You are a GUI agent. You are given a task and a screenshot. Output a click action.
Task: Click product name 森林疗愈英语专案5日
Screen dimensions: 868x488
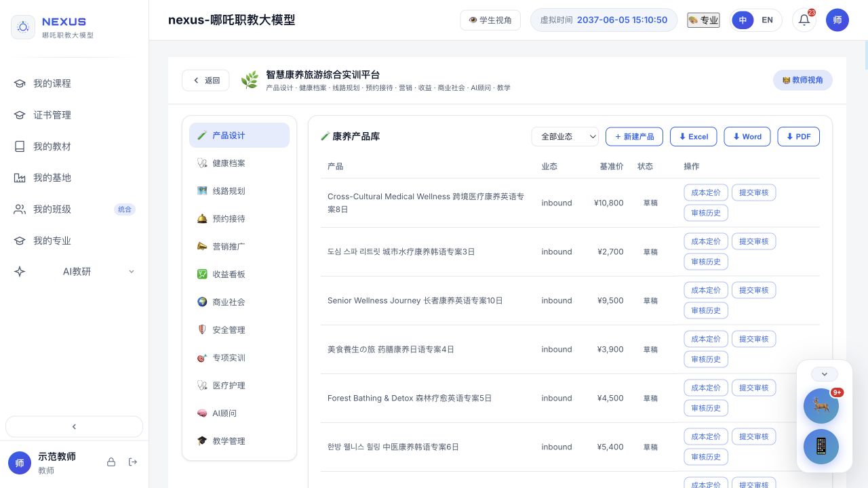coord(454,399)
